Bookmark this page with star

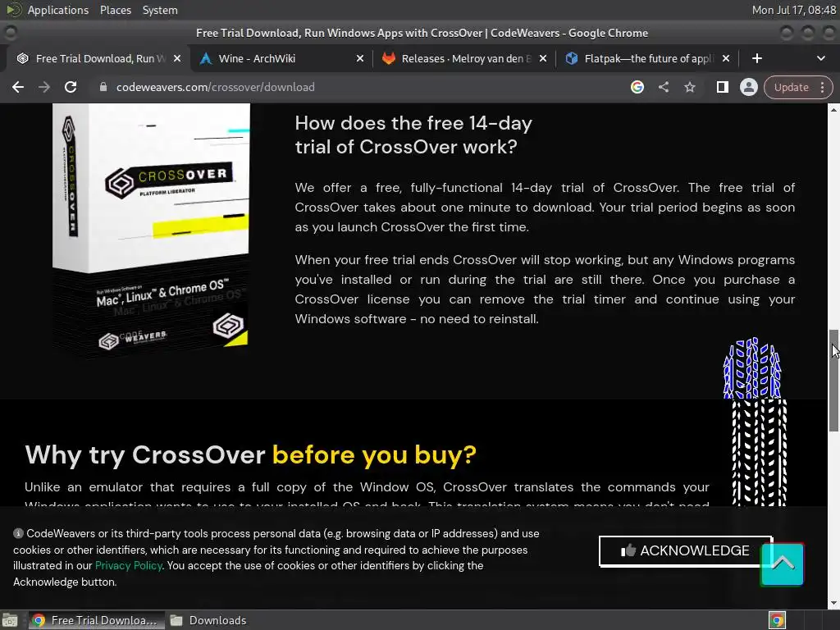pyautogui.click(x=690, y=87)
